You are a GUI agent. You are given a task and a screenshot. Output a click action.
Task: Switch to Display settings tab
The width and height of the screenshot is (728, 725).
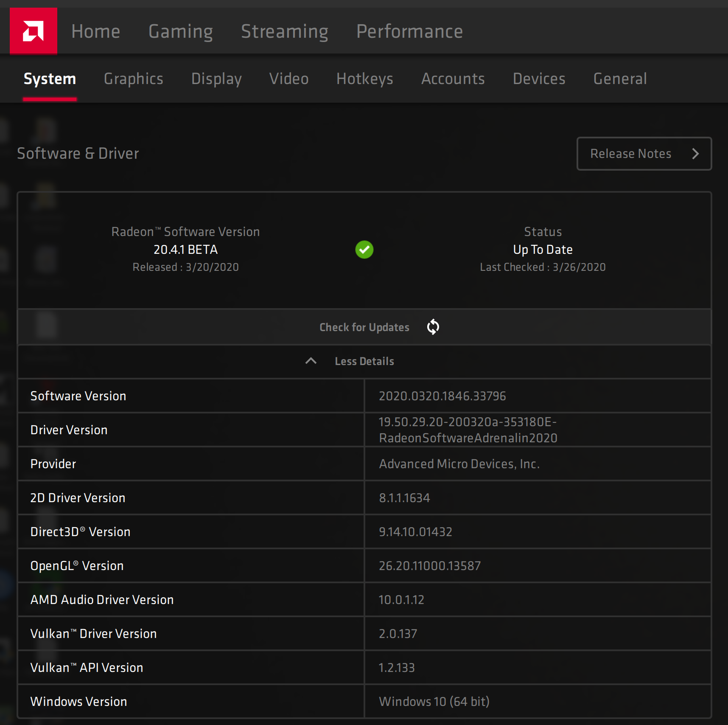coord(216,79)
